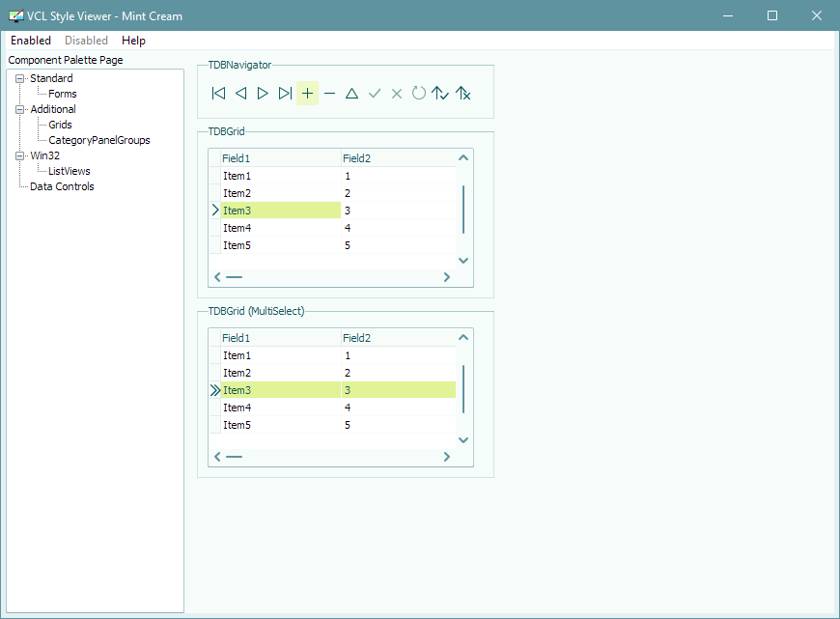Go to first record in TDBNavigator
This screenshot has width=840, height=619.
tap(218, 94)
